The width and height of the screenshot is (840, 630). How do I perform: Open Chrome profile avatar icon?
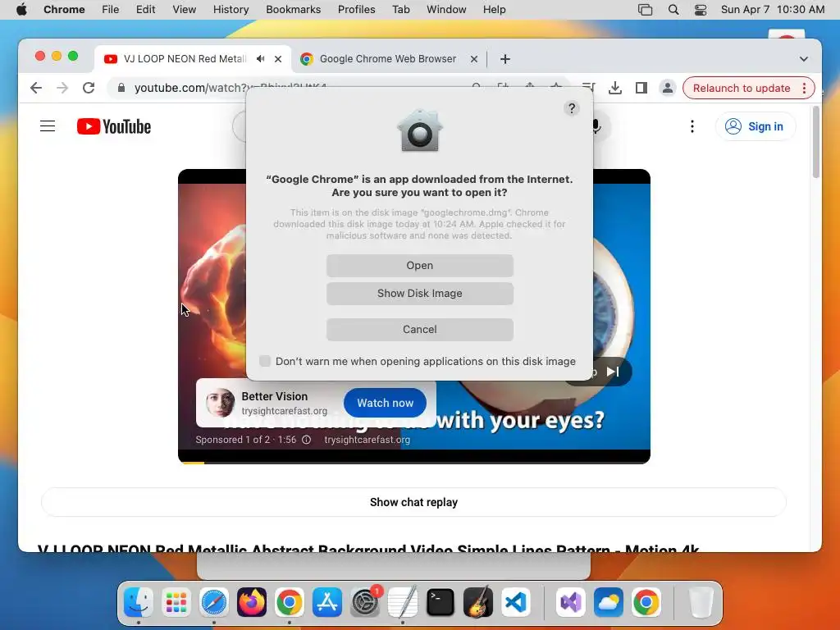pos(668,88)
